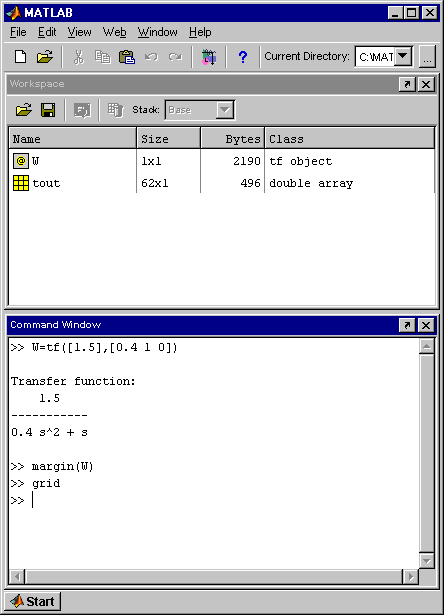The height and width of the screenshot is (615, 444).
Task: Maximize the MATLAB window
Action: pyautogui.click(x=412, y=13)
